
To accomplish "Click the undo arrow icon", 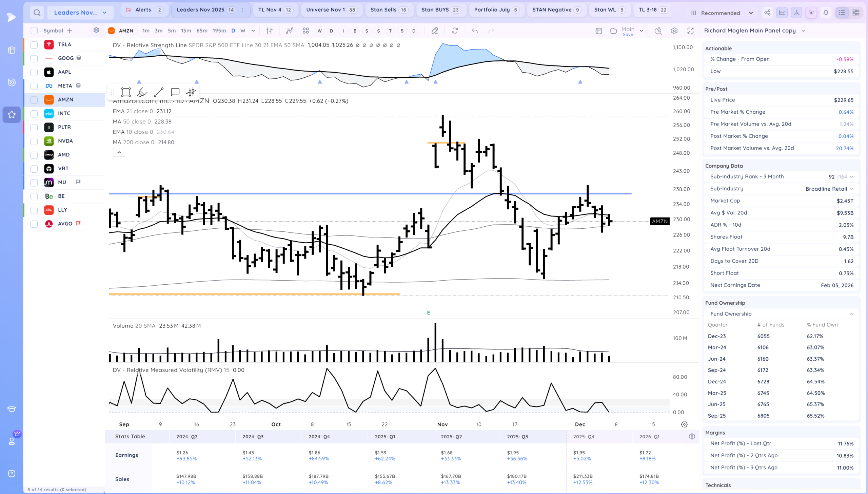I will pos(475,31).
